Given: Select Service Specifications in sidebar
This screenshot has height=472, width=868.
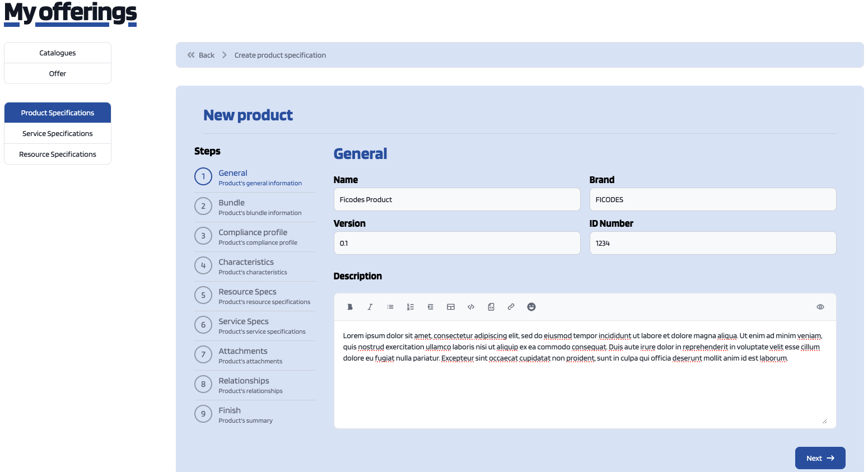Looking at the screenshot, I should coord(58,133).
